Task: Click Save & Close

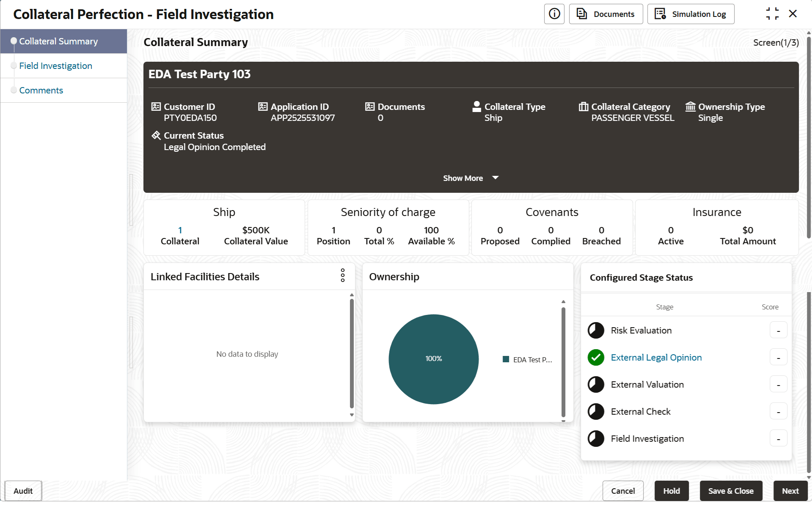Action: [x=731, y=491]
